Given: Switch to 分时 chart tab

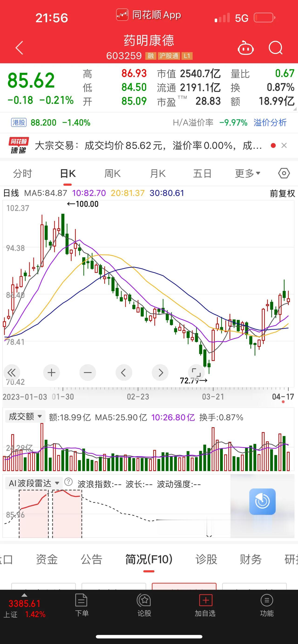Looking at the screenshot, I should (23, 173).
